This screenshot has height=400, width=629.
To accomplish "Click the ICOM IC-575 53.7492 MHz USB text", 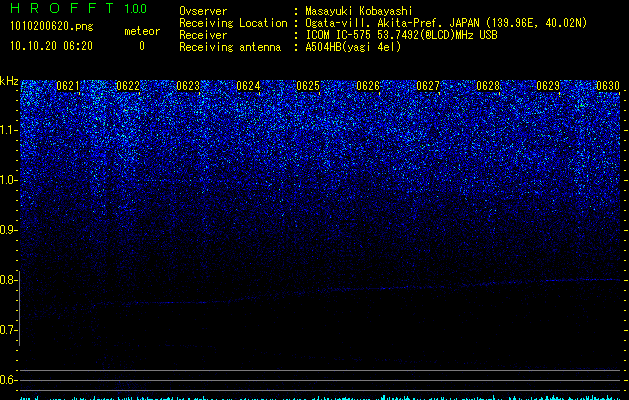I will [x=401, y=35].
